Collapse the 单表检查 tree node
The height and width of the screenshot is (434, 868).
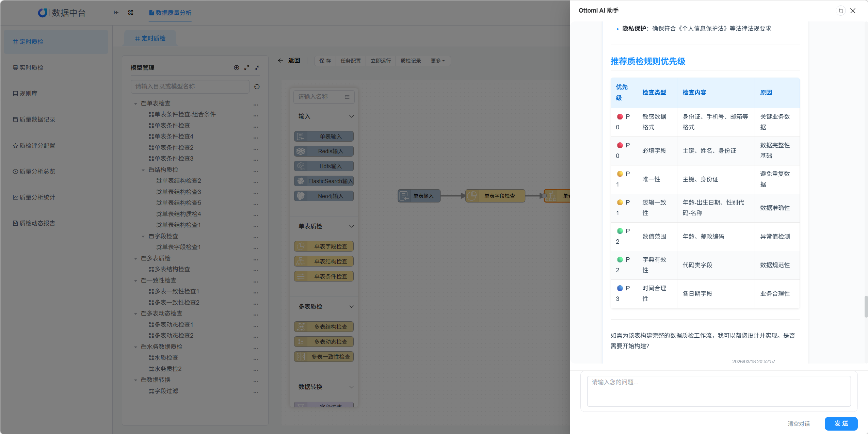136,103
